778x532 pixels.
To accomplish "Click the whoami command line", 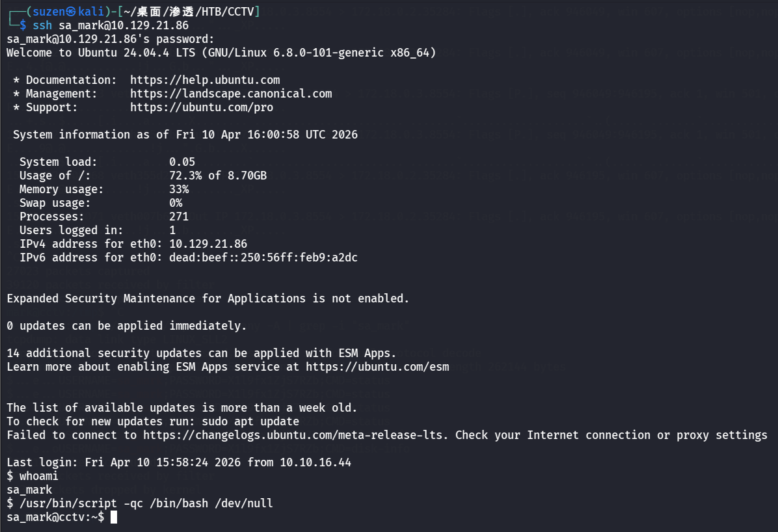I will click(x=38, y=476).
